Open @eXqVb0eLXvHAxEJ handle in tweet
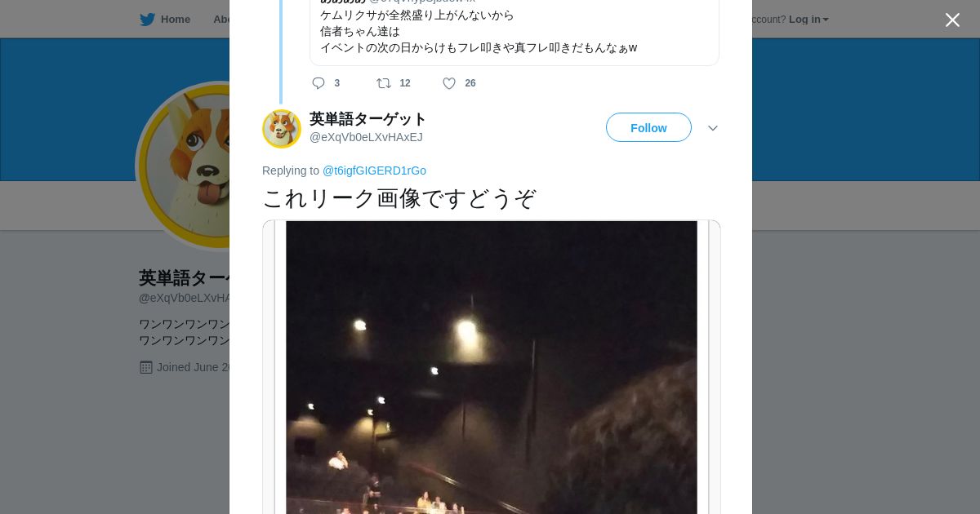980x514 pixels. click(x=366, y=137)
